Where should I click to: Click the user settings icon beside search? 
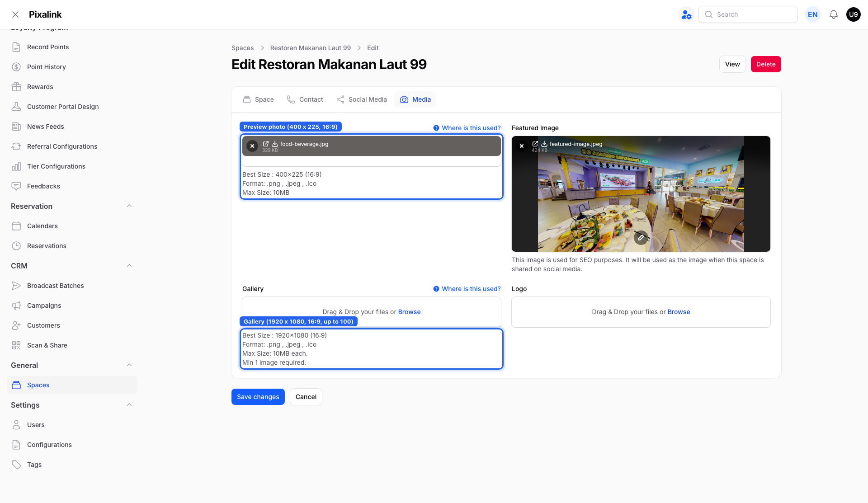tap(686, 14)
